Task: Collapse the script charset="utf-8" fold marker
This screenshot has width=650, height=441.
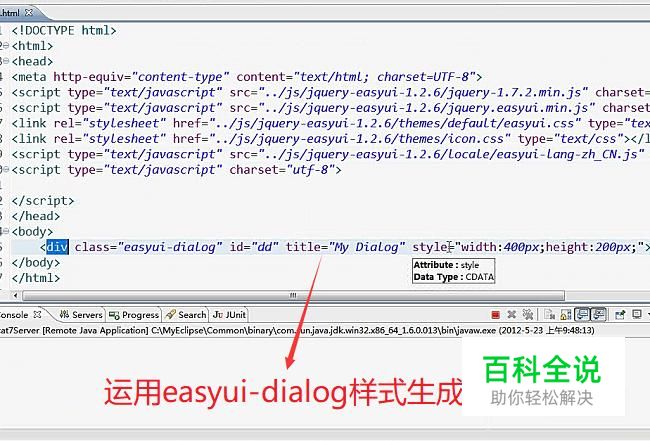Action: (5, 170)
